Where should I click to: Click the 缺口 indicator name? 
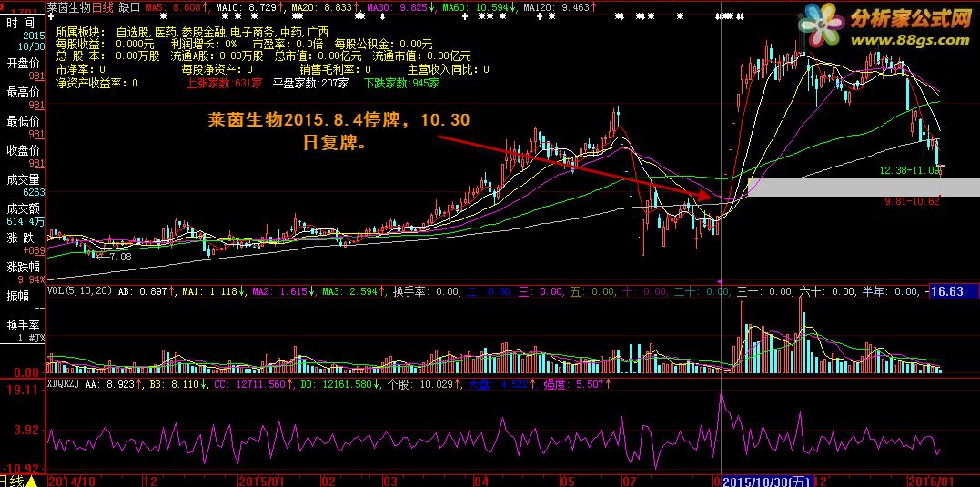point(128,8)
